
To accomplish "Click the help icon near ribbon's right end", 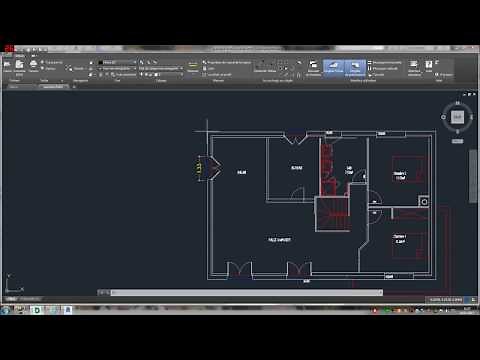I will coord(429,66).
